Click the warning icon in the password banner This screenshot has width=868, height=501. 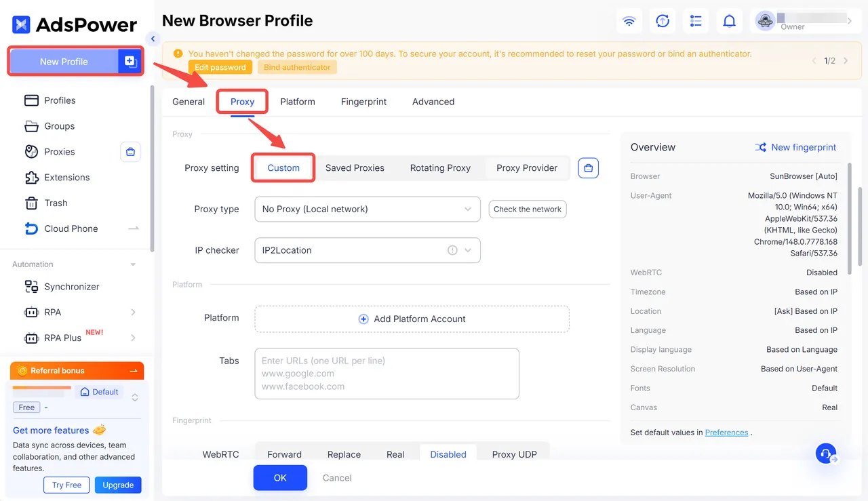click(x=178, y=54)
